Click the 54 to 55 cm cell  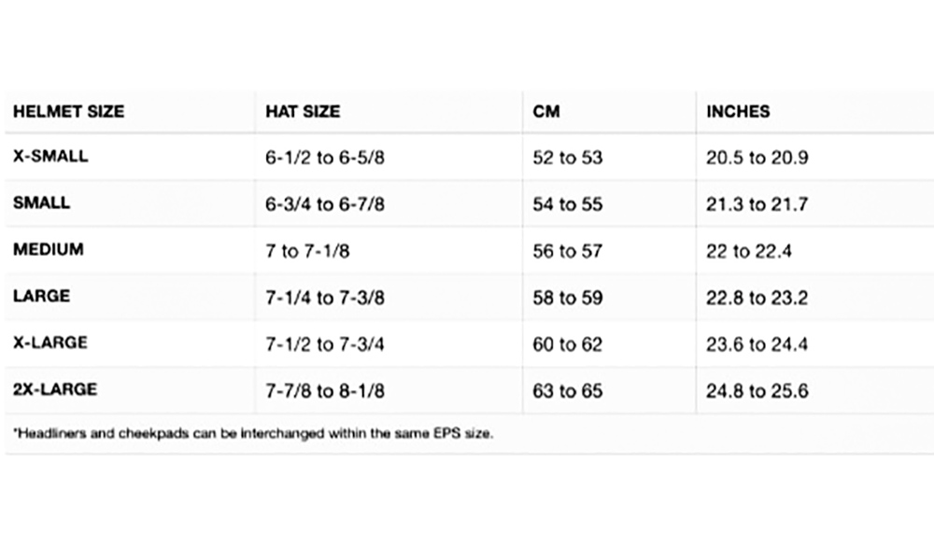coord(568,204)
